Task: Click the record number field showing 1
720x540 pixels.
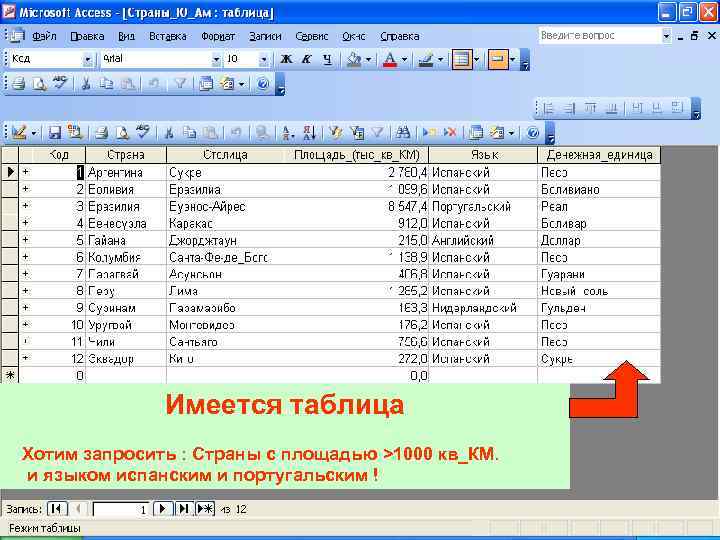Action: (x=121, y=509)
